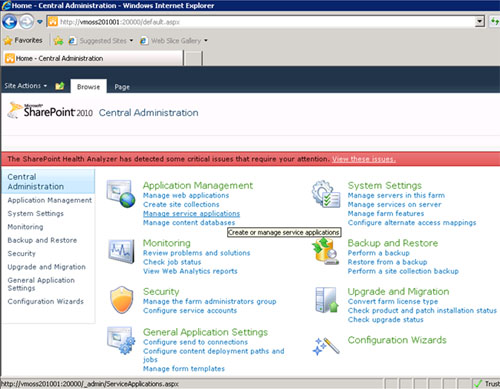
Task: Click Manage servers in this farm link
Action: (396, 195)
